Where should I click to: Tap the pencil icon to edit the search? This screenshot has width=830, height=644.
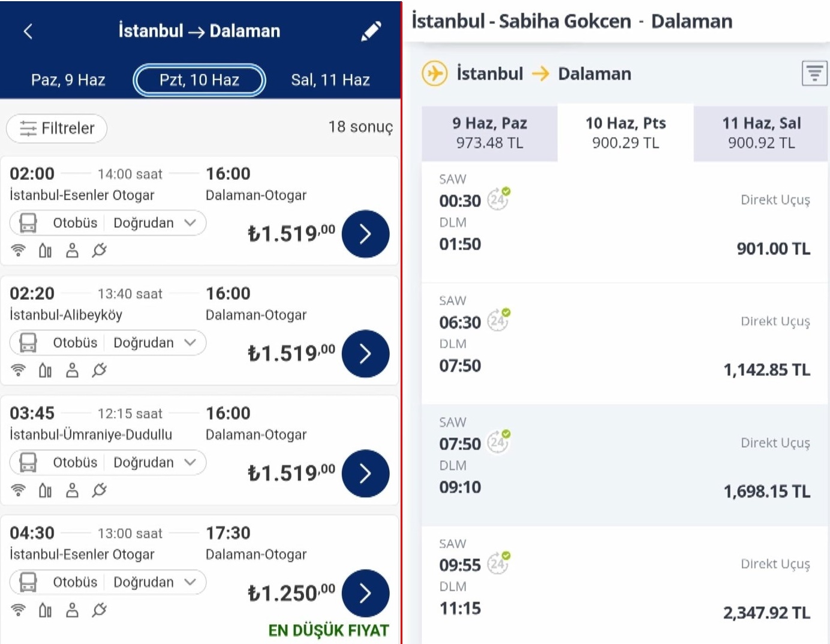pyautogui.click(x=371, y=31)
